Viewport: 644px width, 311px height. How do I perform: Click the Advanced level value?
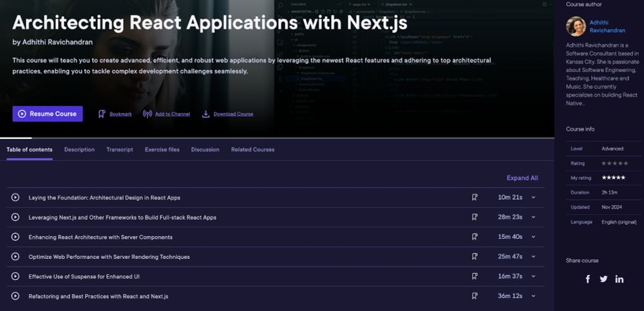pos(612,149)
